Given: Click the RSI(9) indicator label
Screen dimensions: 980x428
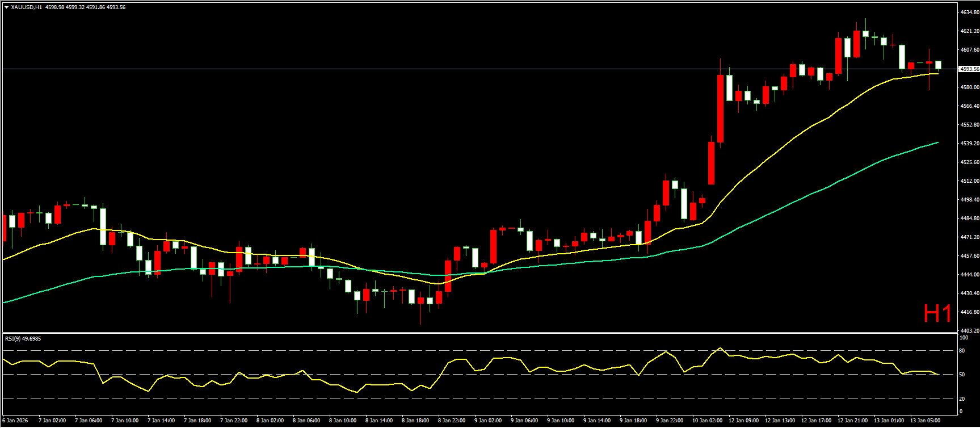Looking at the screenshot, I should point(23,339).
